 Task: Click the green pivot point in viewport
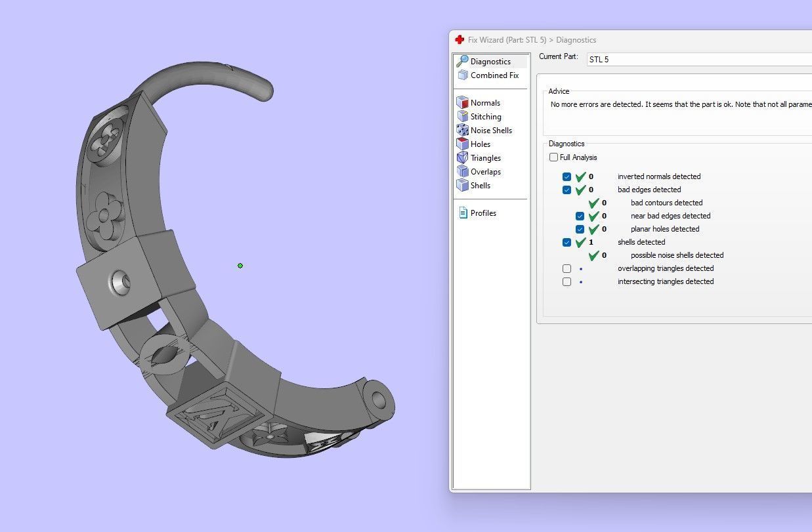pyautogui.click(x=240, y=266)
